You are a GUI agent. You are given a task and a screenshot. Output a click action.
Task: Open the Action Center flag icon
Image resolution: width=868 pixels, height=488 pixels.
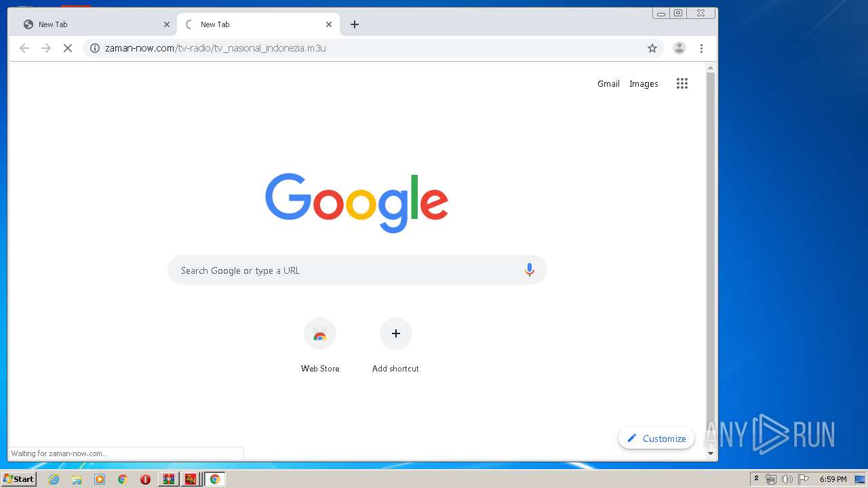pyautogui.click(x=804, y=479)
